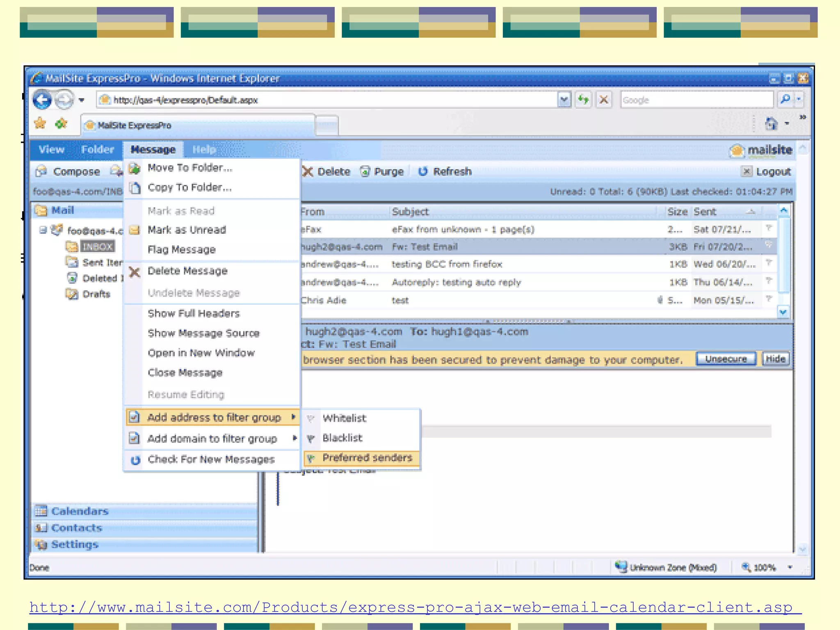840x630 pixels.
Task: Open the Help menu
Action: [204, 149]
